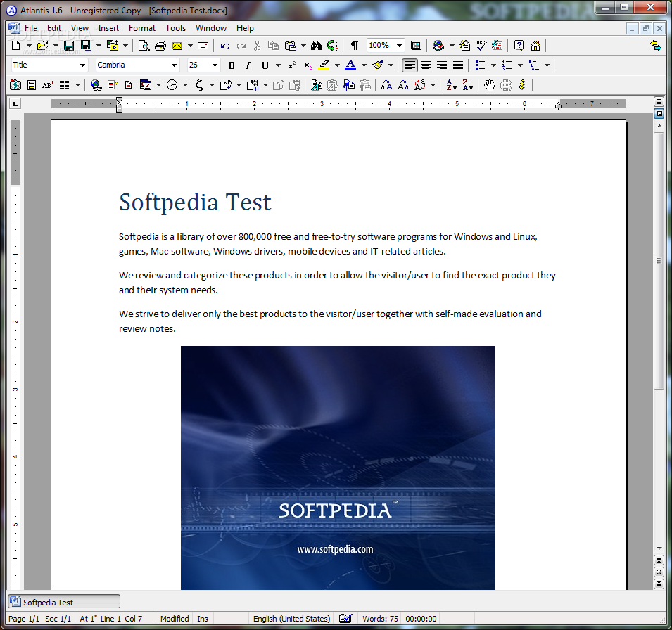Open Find using the binoculars icon

click(x=316, y=46)
